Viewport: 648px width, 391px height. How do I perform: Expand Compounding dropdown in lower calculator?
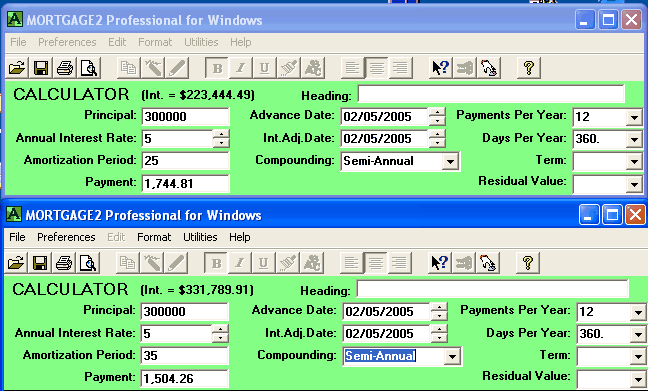click(x=452, y=356)
